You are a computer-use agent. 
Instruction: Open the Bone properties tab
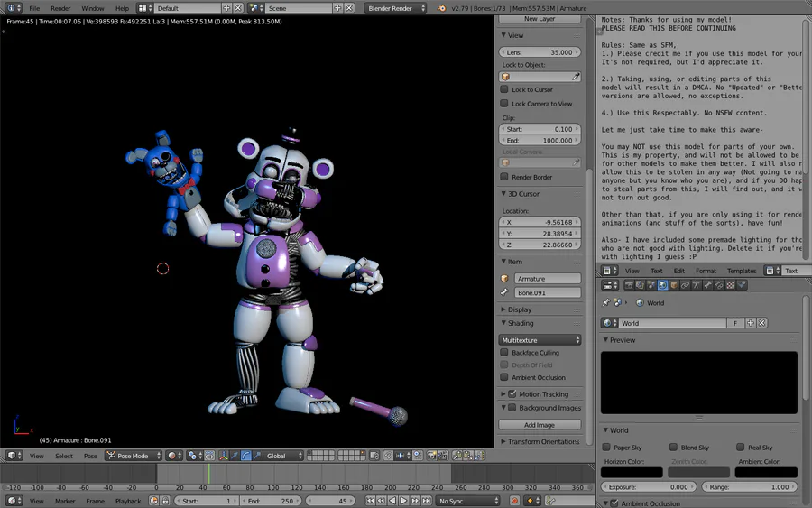coord(707,285)
